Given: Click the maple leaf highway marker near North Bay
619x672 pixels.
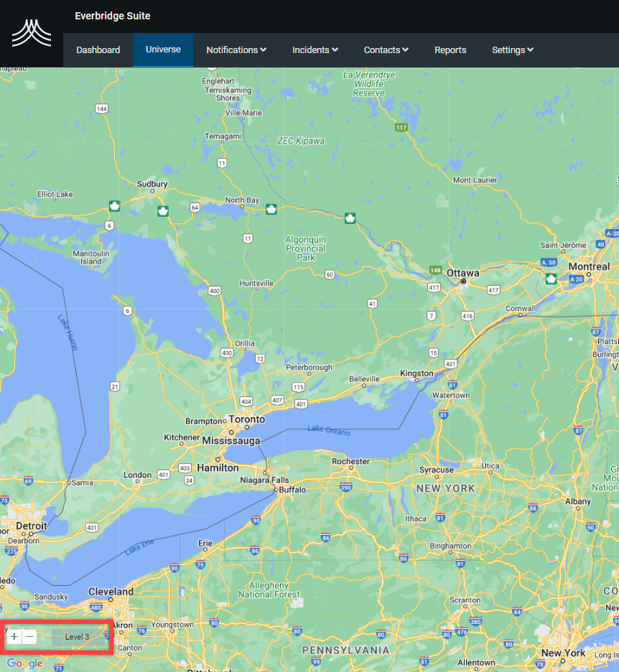Looking at the screenshot, I should tap(271, 209).
